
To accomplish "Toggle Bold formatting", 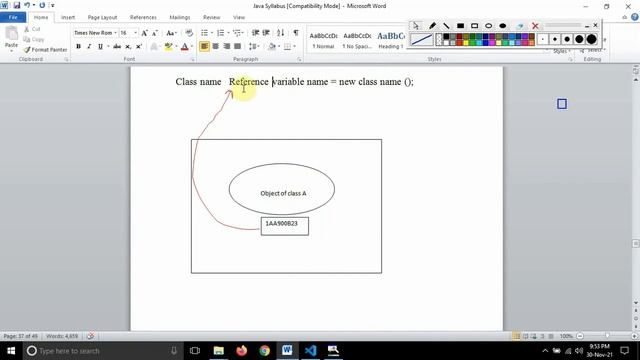I will tap(78, 47).
